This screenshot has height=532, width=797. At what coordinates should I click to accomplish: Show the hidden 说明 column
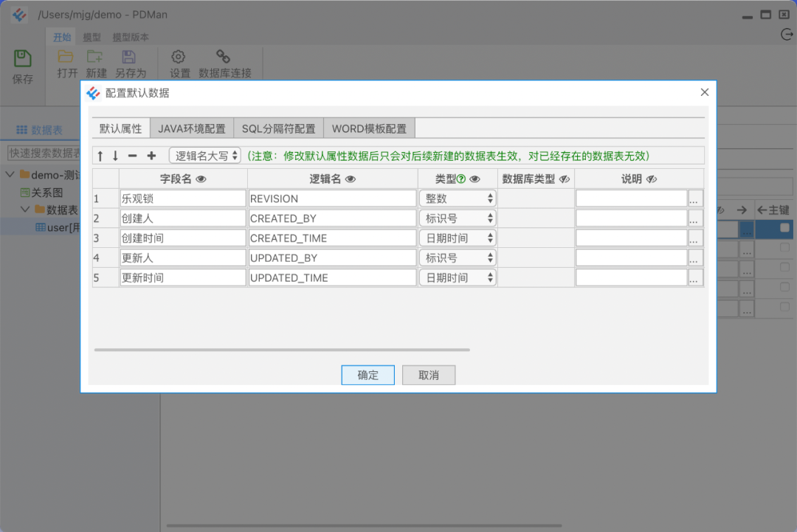pyautogui.click(x=652, y=179)
